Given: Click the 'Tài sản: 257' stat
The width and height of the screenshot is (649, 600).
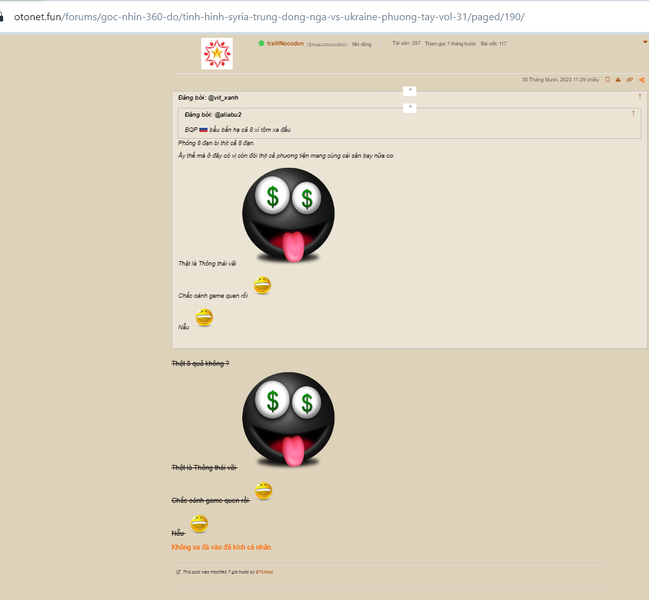Looking at the screenshot, I should 406,43.
